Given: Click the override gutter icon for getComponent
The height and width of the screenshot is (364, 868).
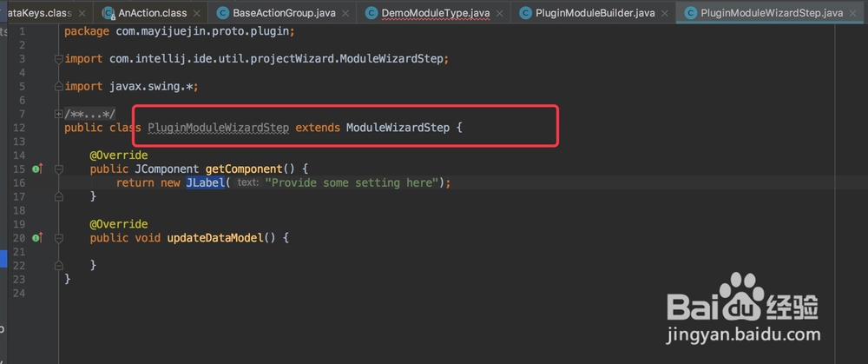Looking at the screenshot, I should [37, 169].
